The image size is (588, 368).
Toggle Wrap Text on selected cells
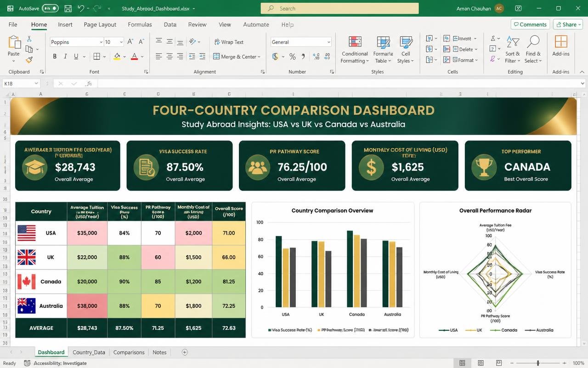[229, 42]
